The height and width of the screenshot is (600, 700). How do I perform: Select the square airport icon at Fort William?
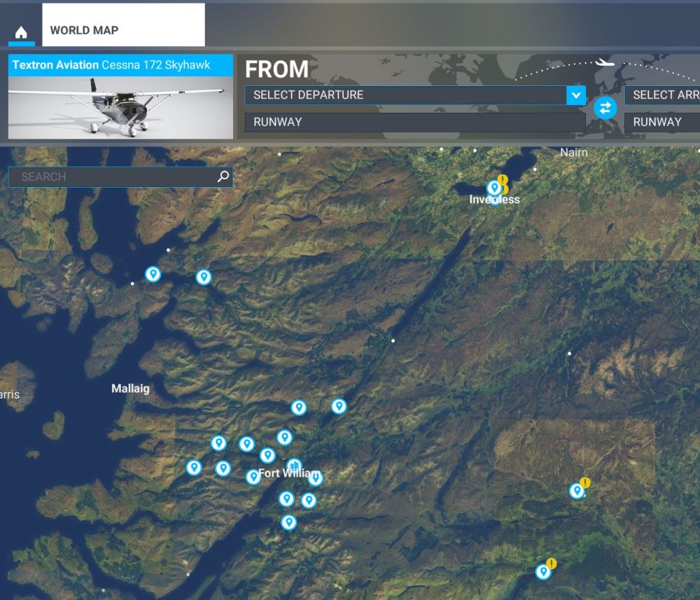(x=294, y=466)
